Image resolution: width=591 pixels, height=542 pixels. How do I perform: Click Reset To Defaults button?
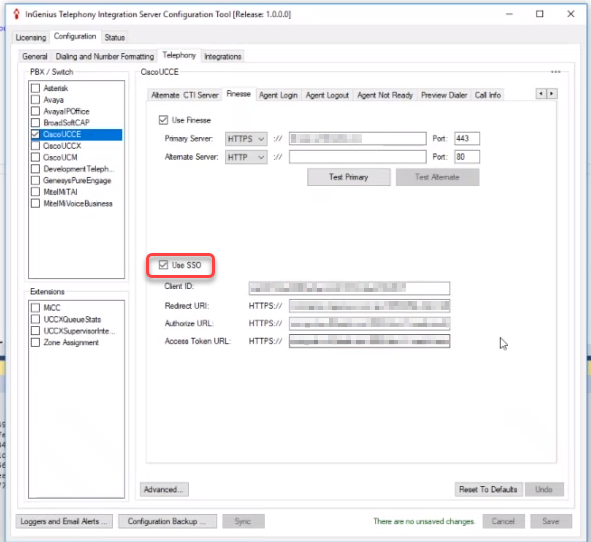(488, 489)
